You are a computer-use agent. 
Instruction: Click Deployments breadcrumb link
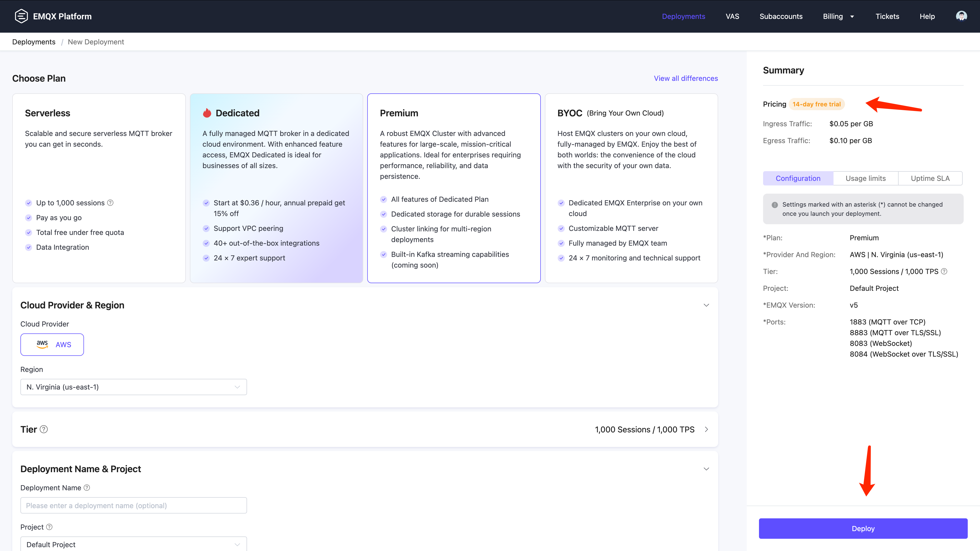(x=34, y=42)
